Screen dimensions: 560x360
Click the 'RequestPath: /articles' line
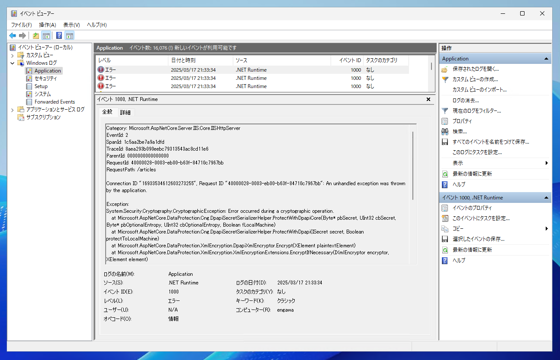pyautogui.click(x=131, y=170)
